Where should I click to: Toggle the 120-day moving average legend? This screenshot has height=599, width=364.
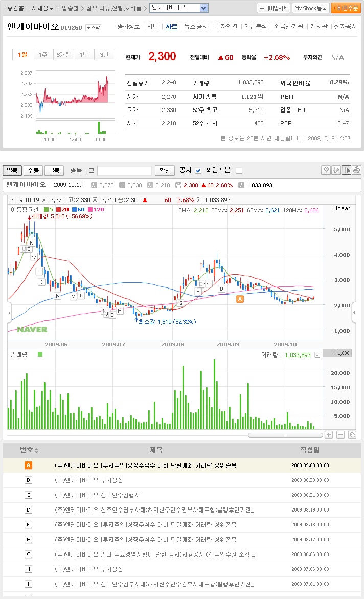point(96,209)
